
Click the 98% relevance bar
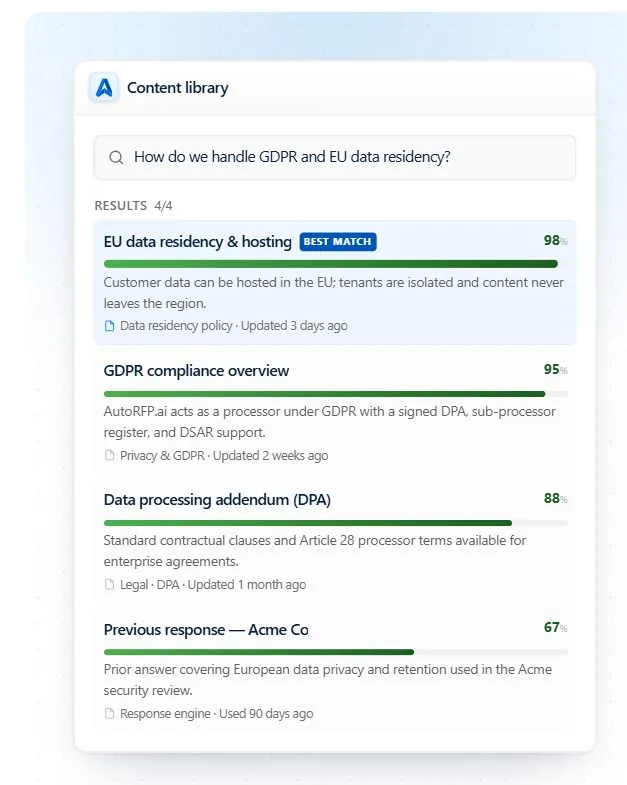336,264
